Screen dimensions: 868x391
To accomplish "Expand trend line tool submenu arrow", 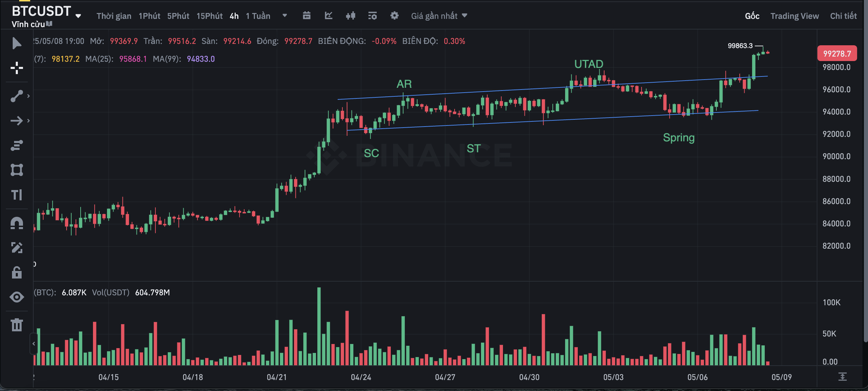I will click(28, 96).
